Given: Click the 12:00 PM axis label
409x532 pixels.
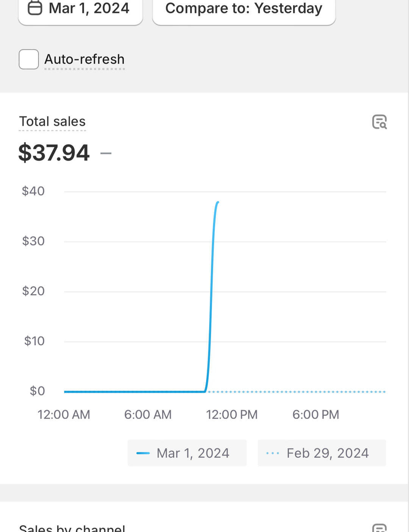Looking at the screenshot, I should coord(232,415).
